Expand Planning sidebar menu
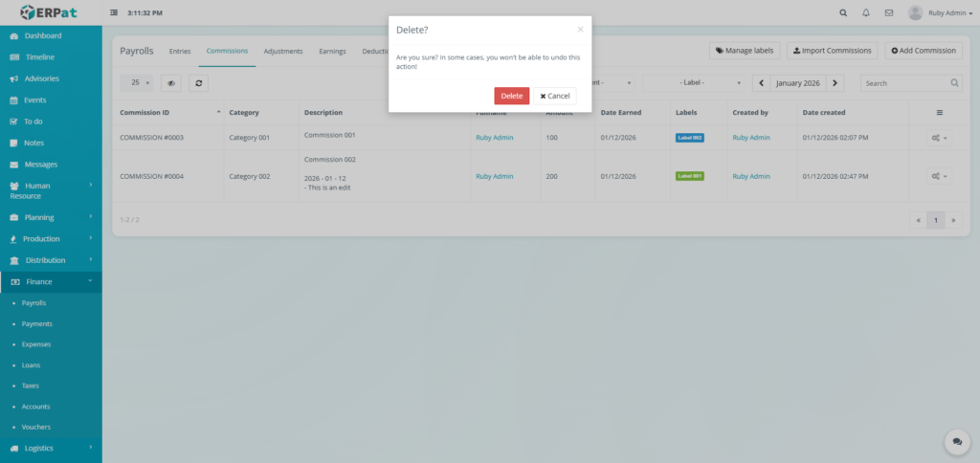Screen dimensions: 980x463 tap(51, 217)
